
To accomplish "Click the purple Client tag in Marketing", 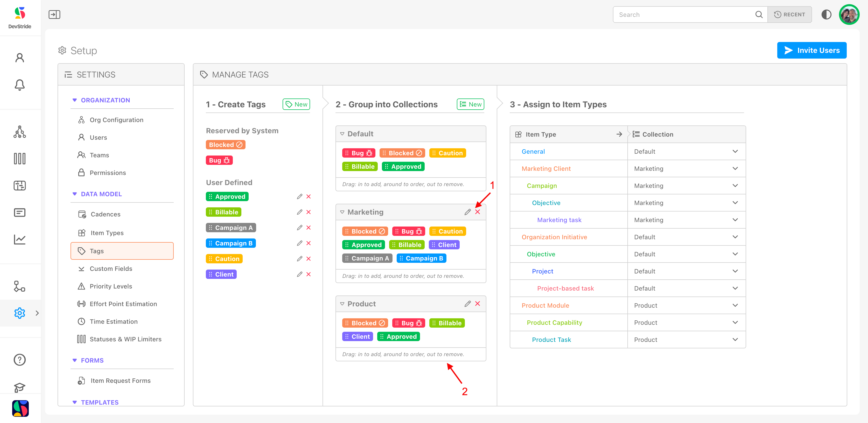I will (x=444, y=245).
